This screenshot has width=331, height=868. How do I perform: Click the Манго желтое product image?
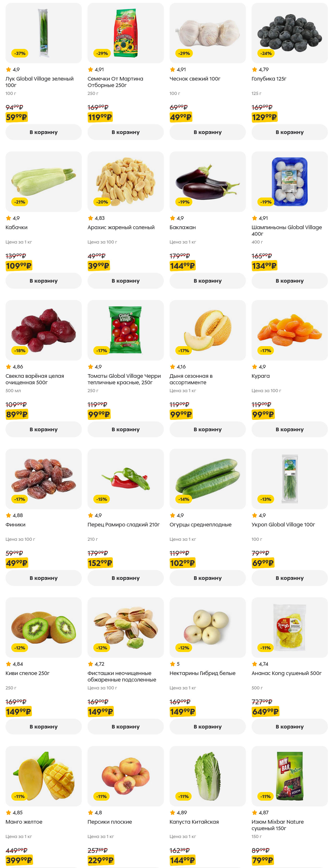[x=43, y=776]
